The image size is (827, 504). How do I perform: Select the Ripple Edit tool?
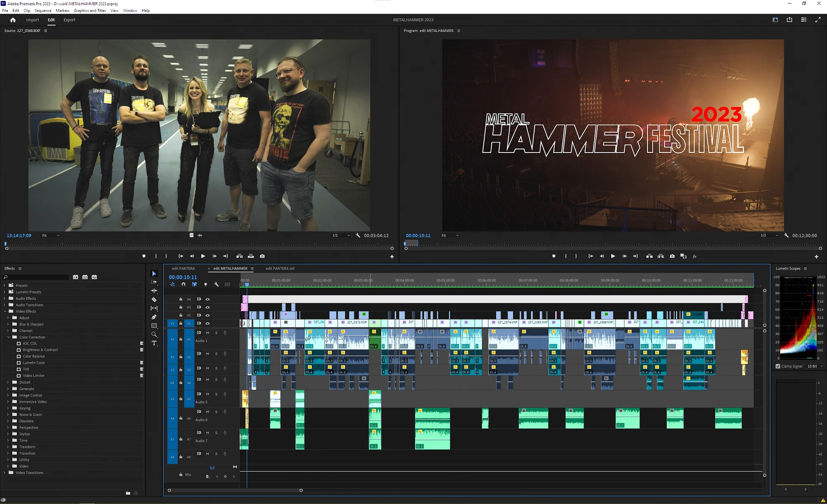point(154,291)
